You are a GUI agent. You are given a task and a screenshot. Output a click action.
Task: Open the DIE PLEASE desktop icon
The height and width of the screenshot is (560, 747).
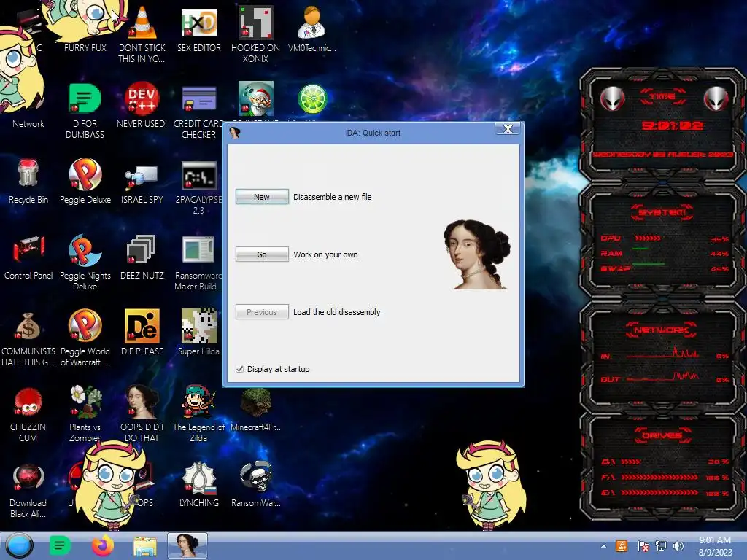pyautogui.click(x=142, y=332)
